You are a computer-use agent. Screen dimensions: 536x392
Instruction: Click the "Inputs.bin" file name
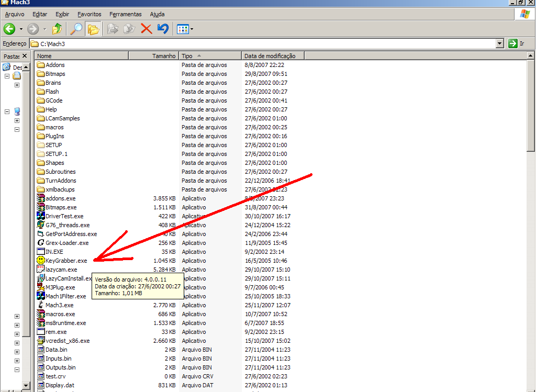point(59,358)
